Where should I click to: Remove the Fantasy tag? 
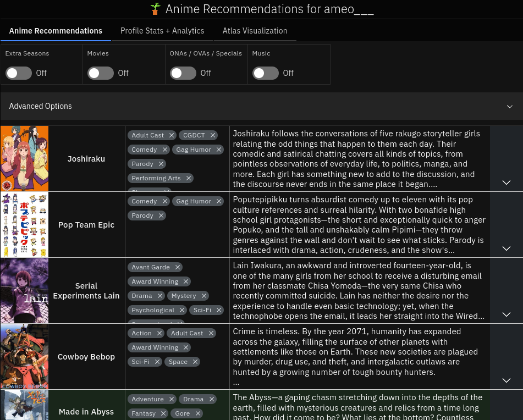[x=163, y=413]
